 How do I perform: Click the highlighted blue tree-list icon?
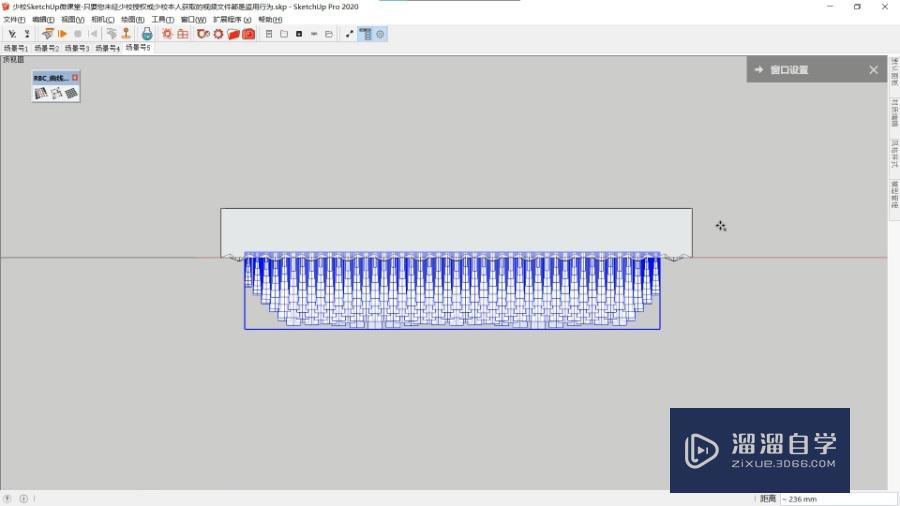(365, 34)
